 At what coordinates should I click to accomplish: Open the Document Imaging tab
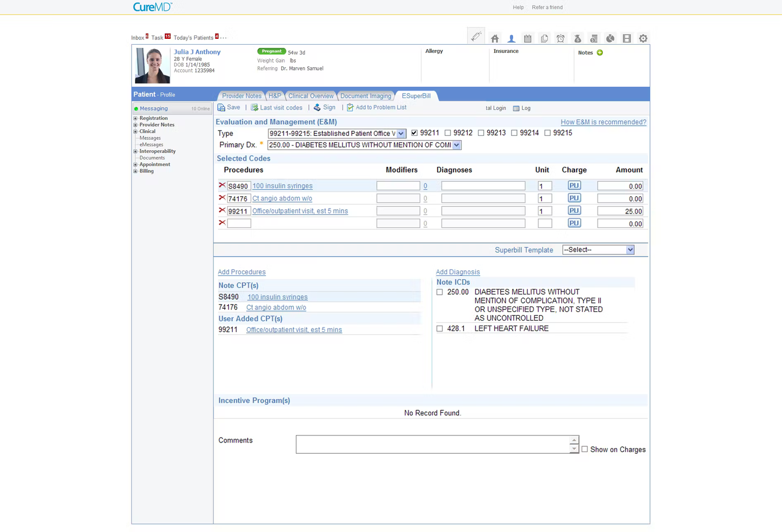(365, 95)
